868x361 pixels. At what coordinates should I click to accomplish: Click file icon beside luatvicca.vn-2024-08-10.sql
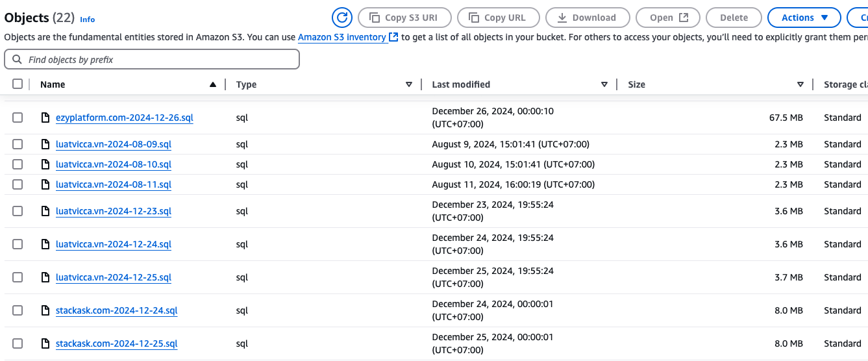tap(45, 164)
